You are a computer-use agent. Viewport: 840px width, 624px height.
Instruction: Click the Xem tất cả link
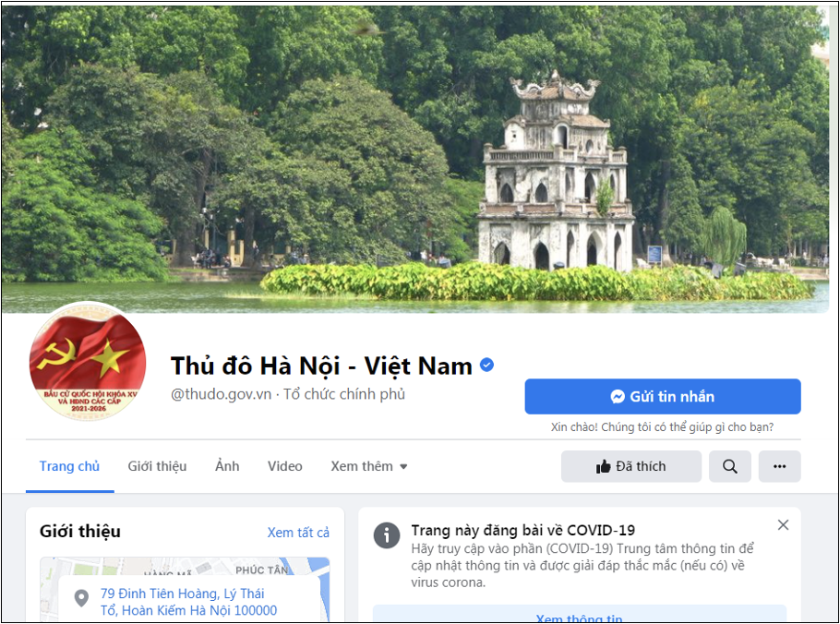point(298,533)
